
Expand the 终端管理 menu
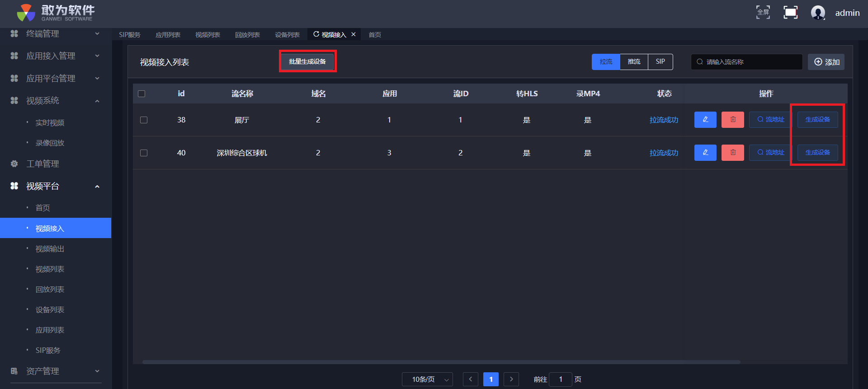(x=97, y=33)
